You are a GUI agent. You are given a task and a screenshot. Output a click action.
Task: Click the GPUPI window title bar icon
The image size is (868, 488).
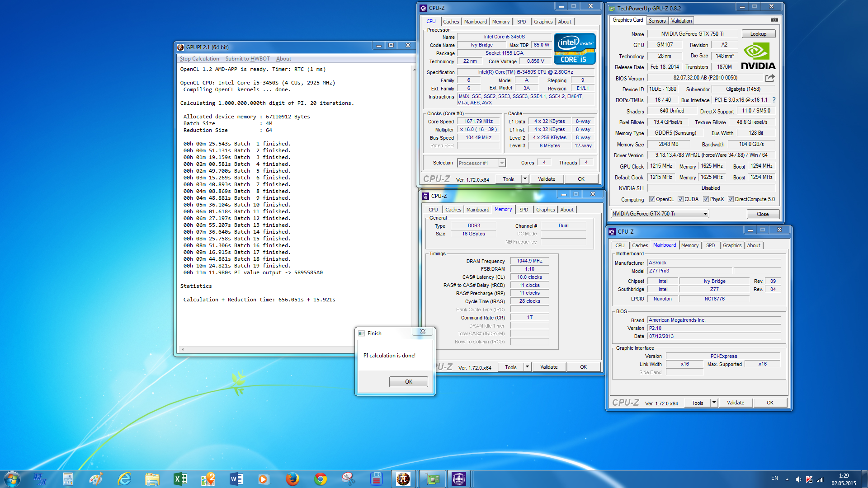tap(181, 47)
